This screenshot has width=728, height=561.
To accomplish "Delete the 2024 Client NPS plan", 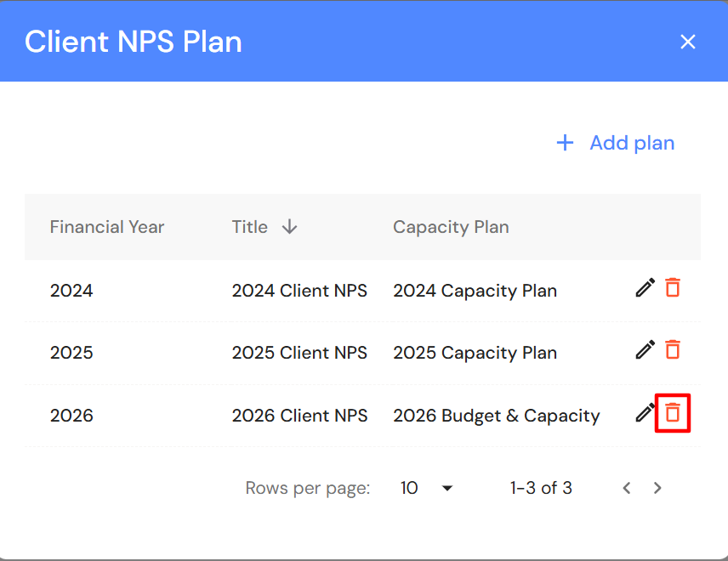I will coord(673,288).
